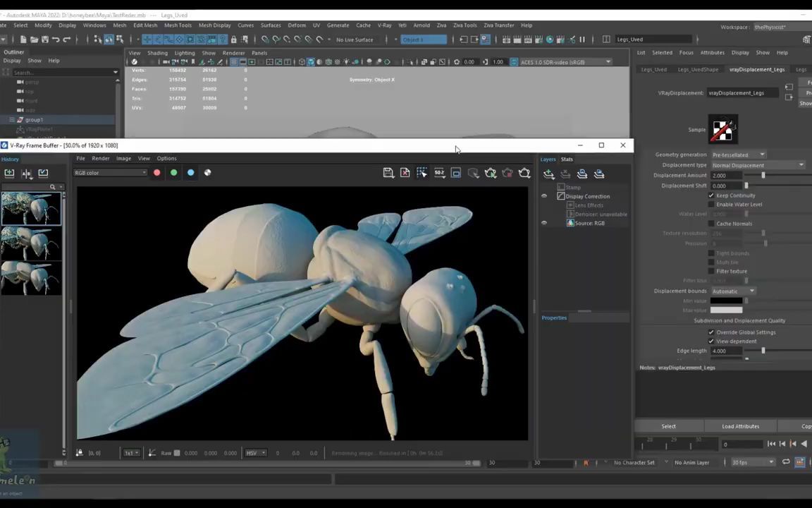
Task: Open the Displacement type dropdown
Action: click(x=757, y=165)
